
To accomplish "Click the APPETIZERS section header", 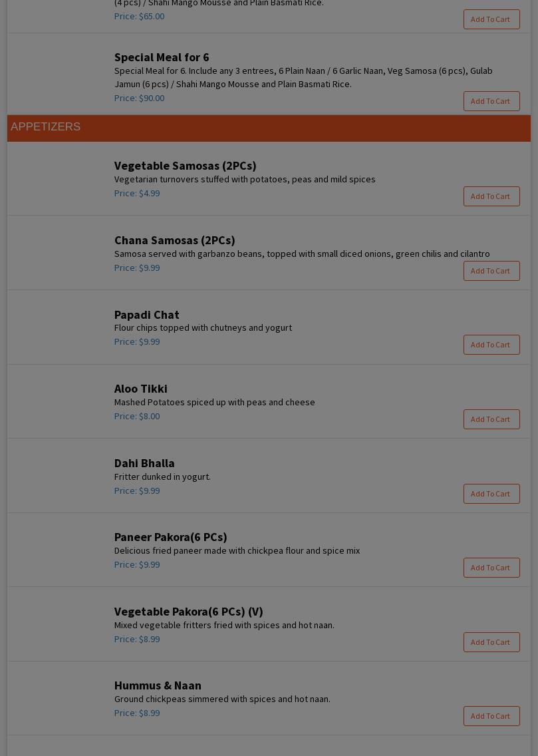I will coord(46,127).
